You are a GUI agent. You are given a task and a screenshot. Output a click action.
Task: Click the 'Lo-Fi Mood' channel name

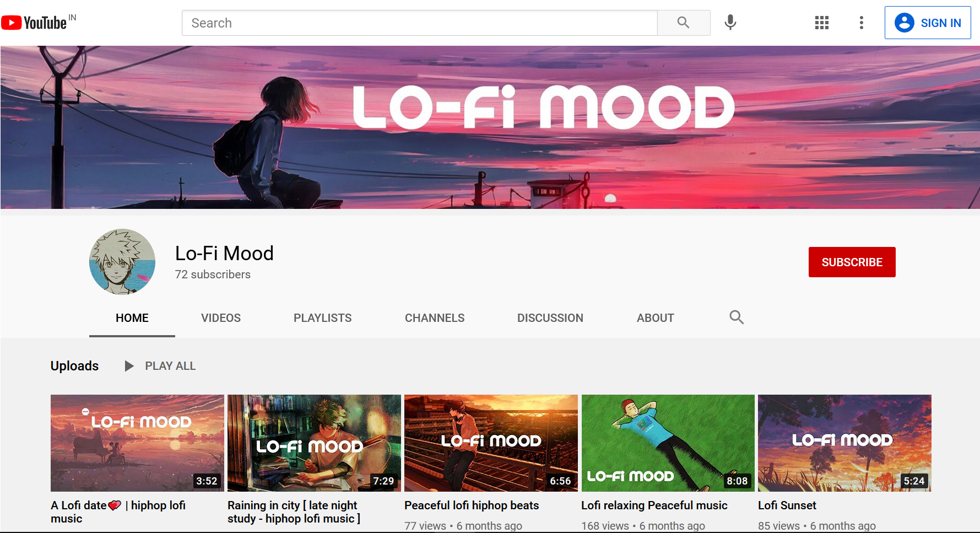click(x=224, y=254)
